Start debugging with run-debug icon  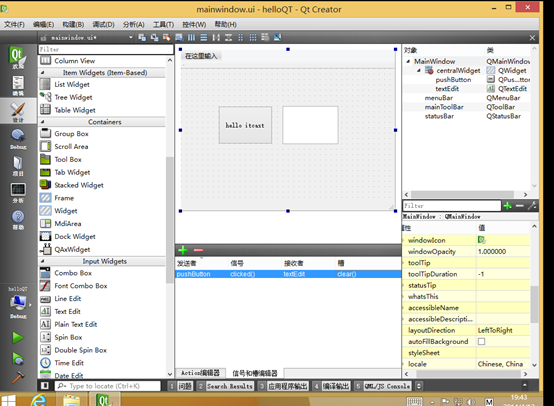pos(18,359)
